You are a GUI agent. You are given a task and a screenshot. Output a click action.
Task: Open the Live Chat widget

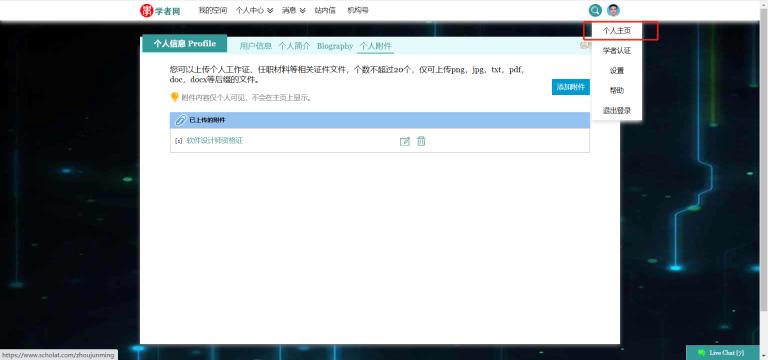pyautogui.click(x=722, y=353)
